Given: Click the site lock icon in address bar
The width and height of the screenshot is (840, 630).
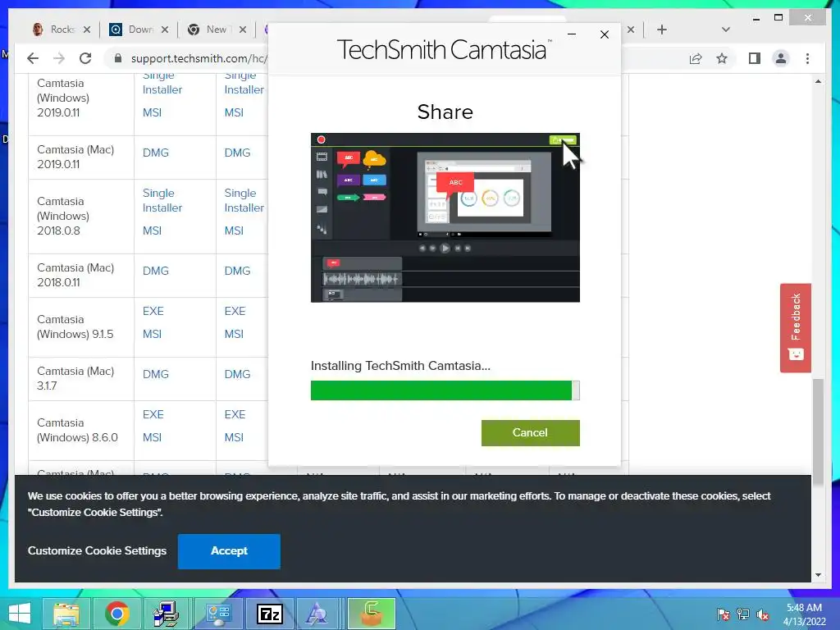Looking at the screenshot, I should pyautogui.click(x=118, y=58).
